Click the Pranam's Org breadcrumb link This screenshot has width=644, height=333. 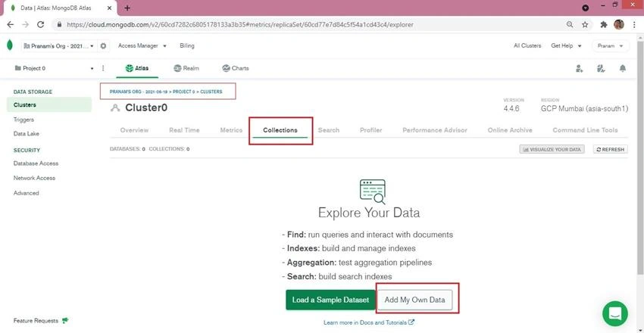[139, 92]
